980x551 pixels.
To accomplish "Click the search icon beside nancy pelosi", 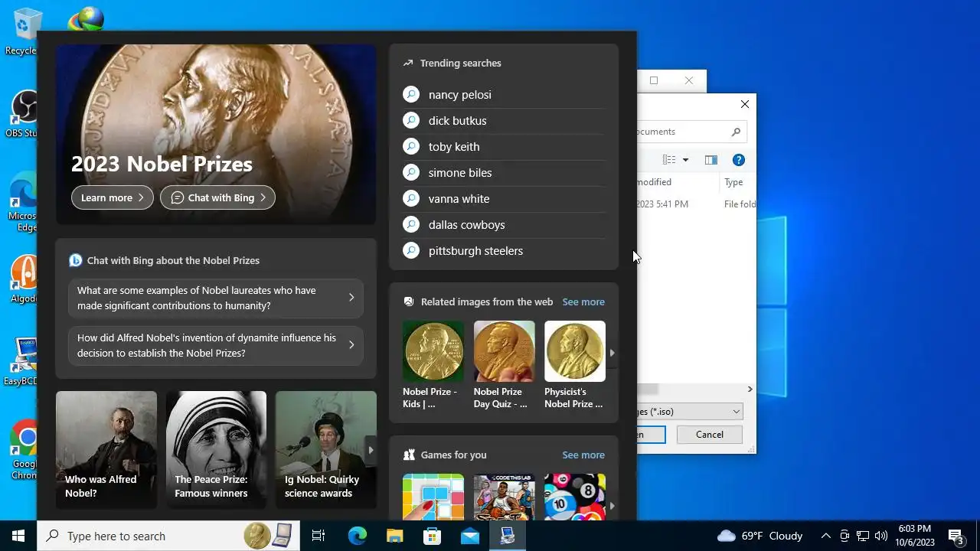I will point(411,94).
